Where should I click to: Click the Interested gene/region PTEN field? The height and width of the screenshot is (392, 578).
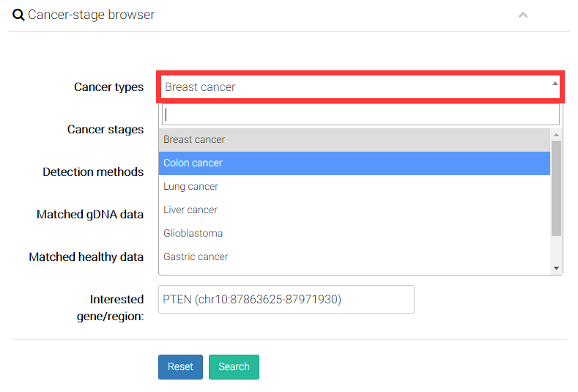286,299
